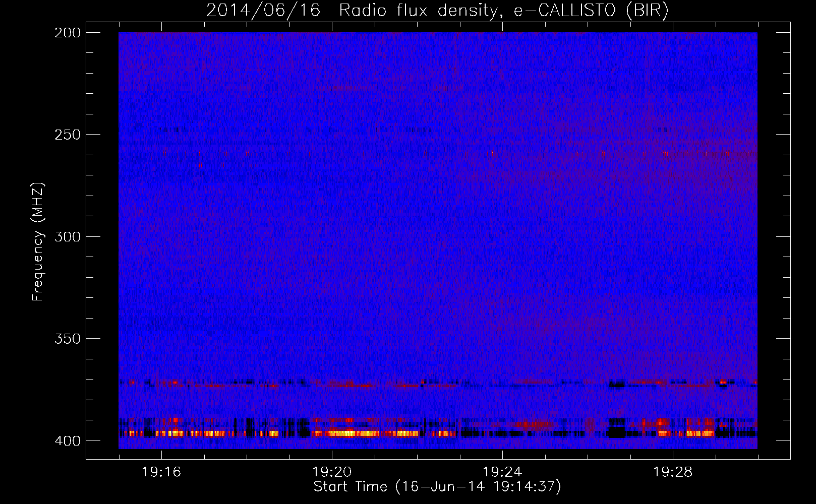
Task: Select the 400 frequency tick label
Action: tap(68, 440)
